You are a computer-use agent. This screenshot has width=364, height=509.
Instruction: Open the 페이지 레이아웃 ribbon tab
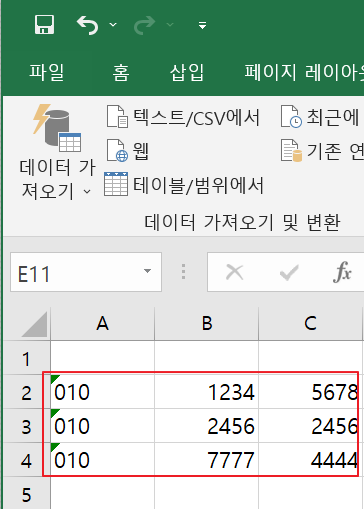pyautogui.click(x=304, y=72)
